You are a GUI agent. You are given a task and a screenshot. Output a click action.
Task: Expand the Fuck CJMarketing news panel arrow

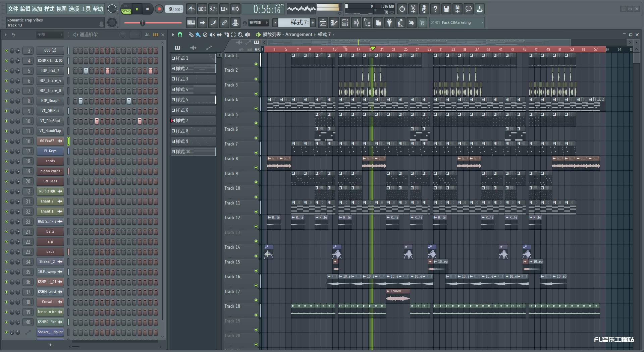pyautogui.click(x=482, y=22)
